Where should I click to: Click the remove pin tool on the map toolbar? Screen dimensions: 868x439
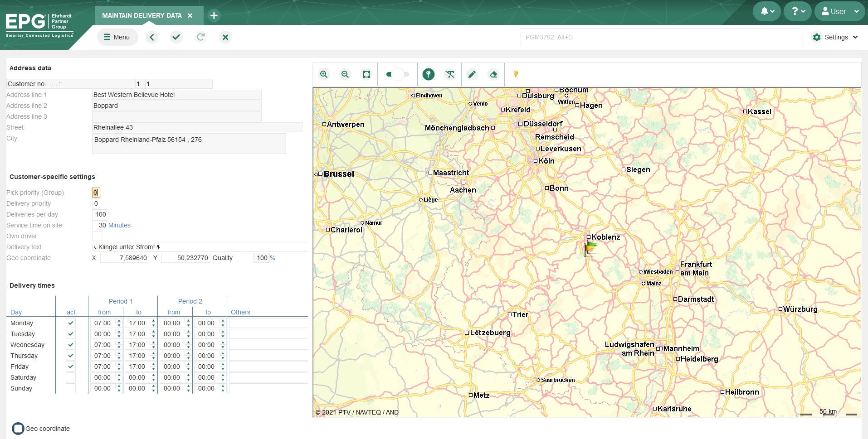pyautogui.click(x=450, y=74)
